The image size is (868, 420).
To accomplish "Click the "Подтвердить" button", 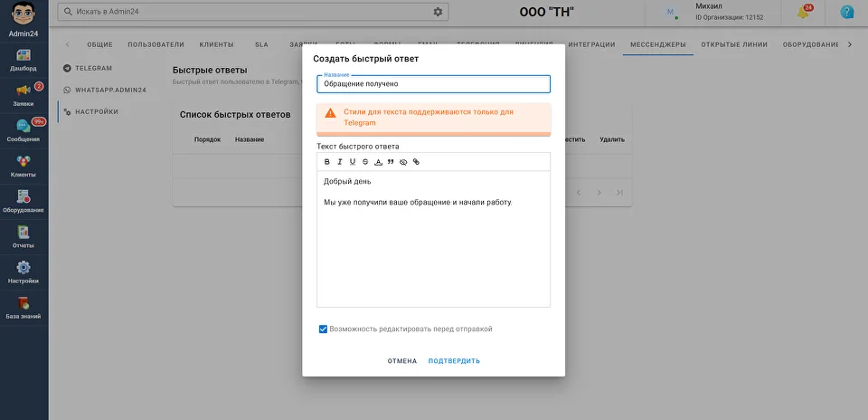I will pyautogui.click(x=454, y=361).
